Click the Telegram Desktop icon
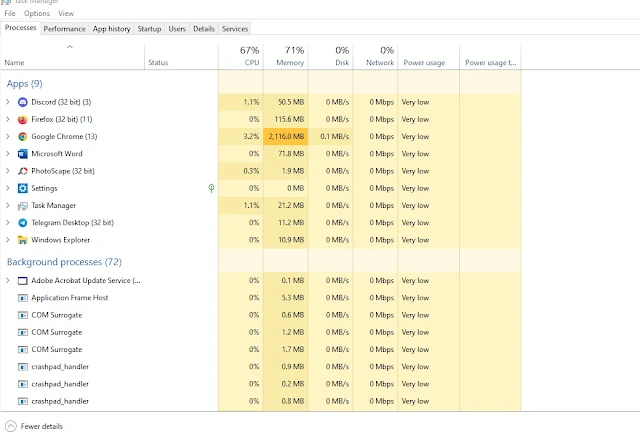640x440 pixels. tap(22, 223)
